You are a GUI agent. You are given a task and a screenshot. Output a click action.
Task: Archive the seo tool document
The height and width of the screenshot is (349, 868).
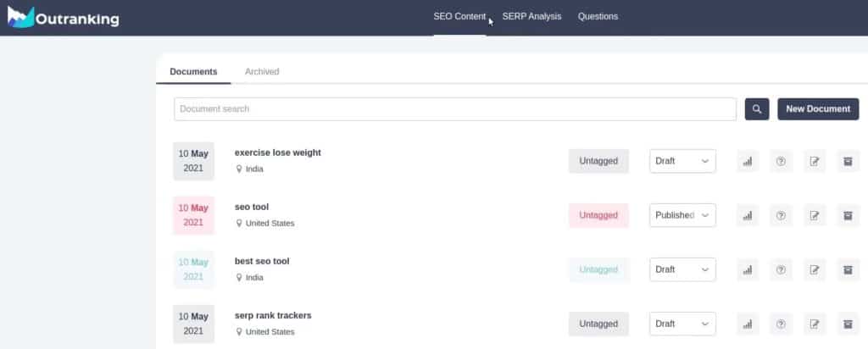tap(848, 215)
